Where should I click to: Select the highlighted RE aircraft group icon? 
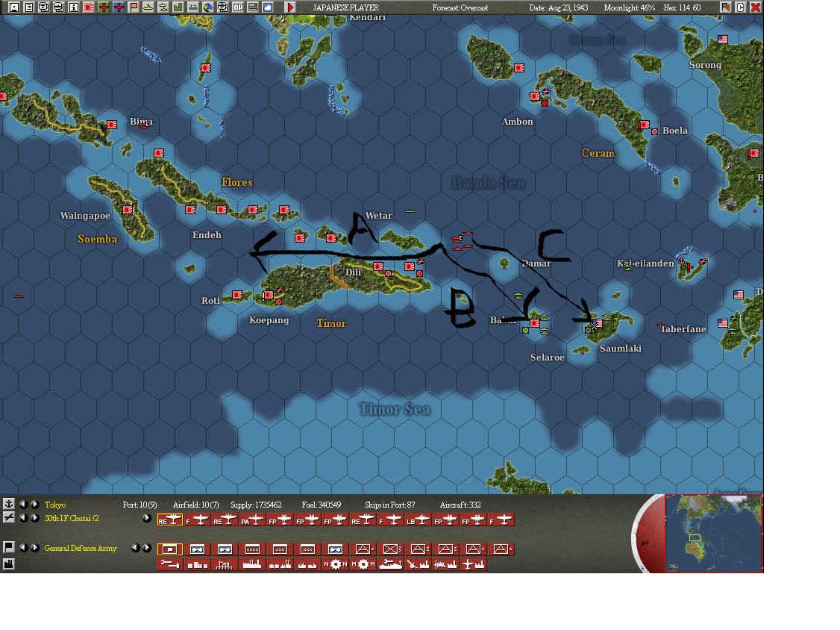[x=170, y=520]
